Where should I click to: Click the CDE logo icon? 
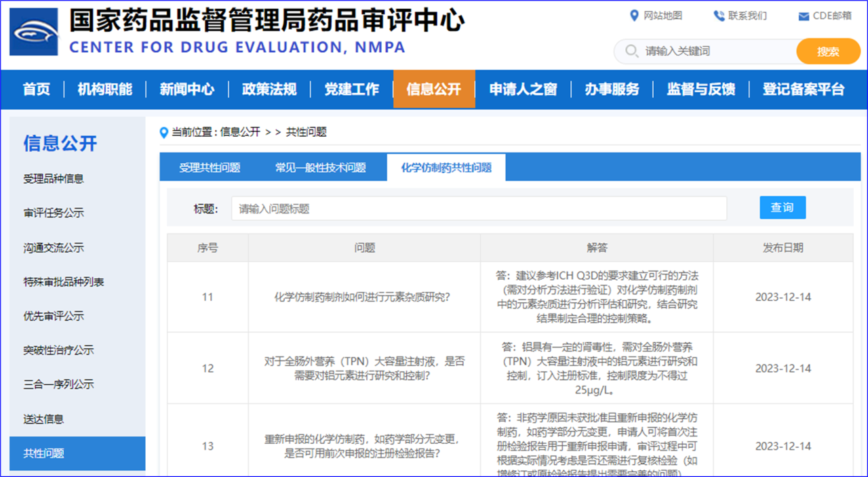(x=34, y=32)
